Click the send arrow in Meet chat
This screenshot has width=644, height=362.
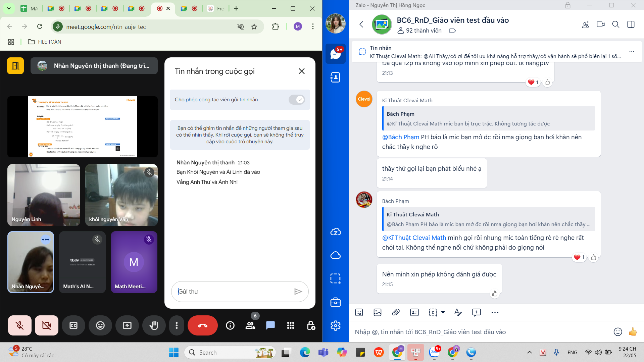coord(298,292)
